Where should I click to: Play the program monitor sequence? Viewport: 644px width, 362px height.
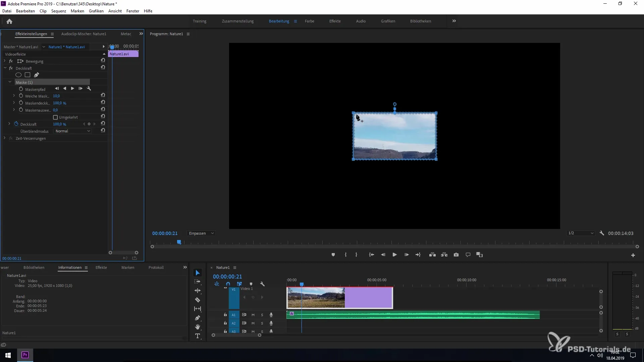394,255
